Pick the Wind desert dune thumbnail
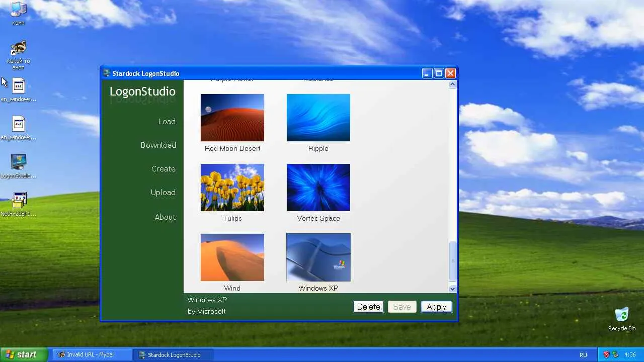The image size is (644, 362). pyautogui.click(x=232, y=257)
